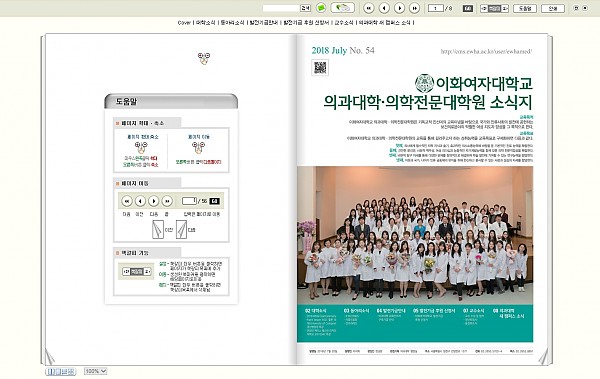
Task: Click the right arrow of the toolbar's three-segment control
Action: [505, 8]
